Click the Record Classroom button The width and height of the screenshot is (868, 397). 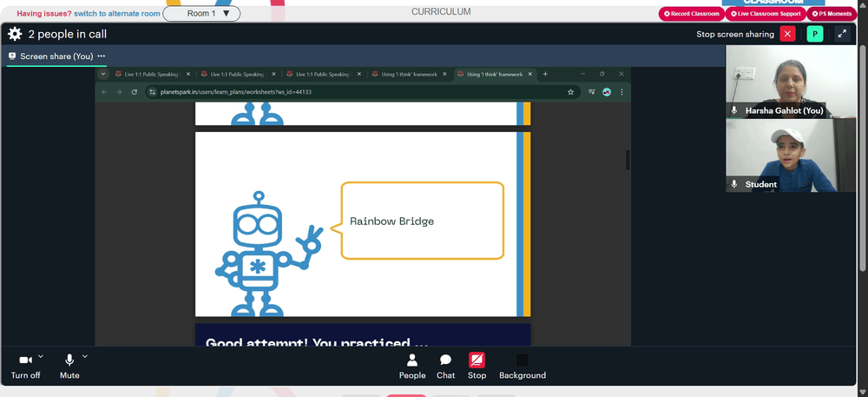click(692, 14)
